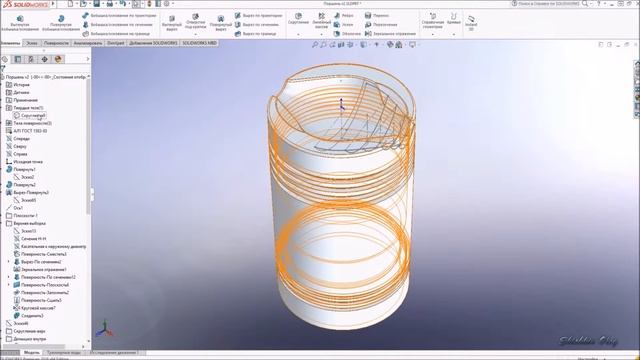The height and width of the screenshot is (360, 640).
Task: Open the ConfigurationManager tab icon
Action: [31, 59]
